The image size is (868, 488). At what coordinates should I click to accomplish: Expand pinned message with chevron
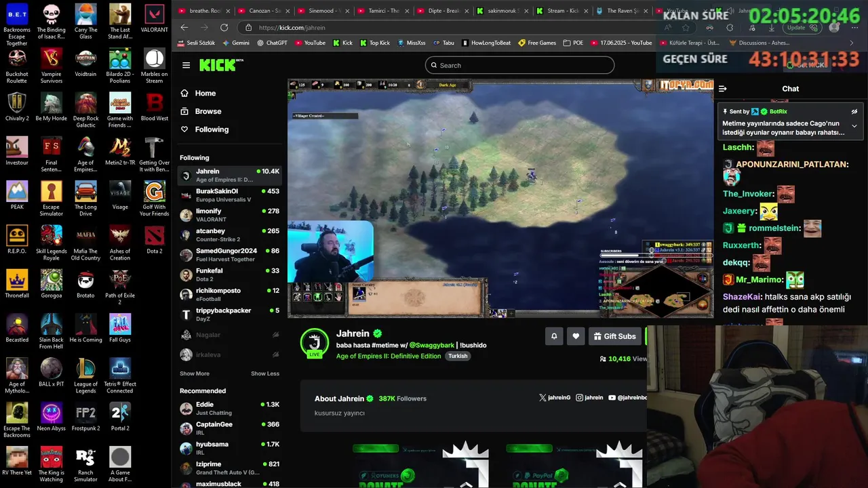(x=854, y=126)
